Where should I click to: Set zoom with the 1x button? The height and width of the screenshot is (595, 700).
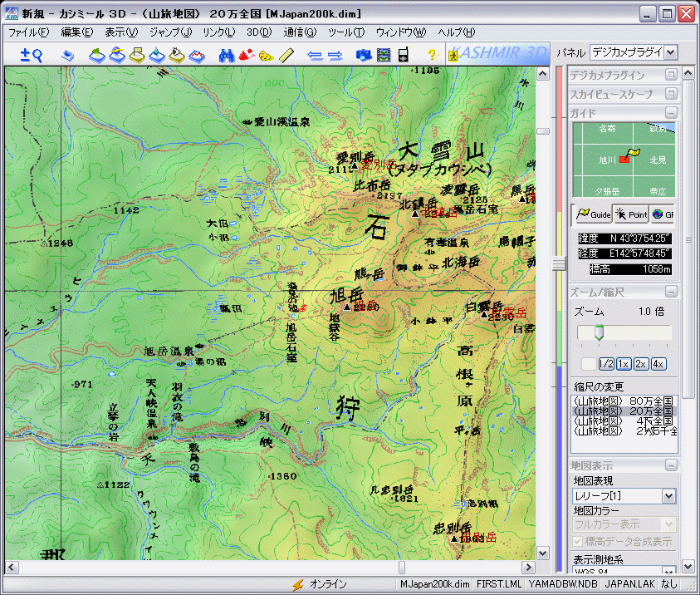tap(624, 364)
